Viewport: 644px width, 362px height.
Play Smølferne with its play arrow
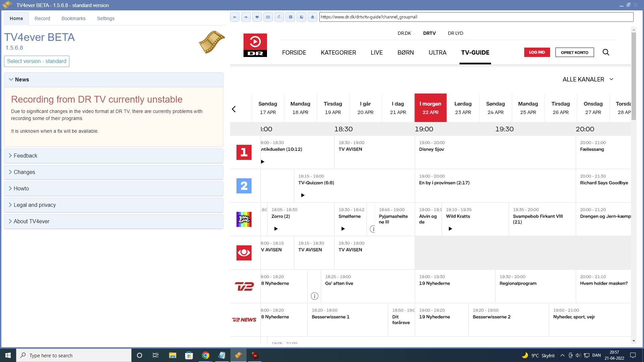pyautogui.click(x=343, y=229)
